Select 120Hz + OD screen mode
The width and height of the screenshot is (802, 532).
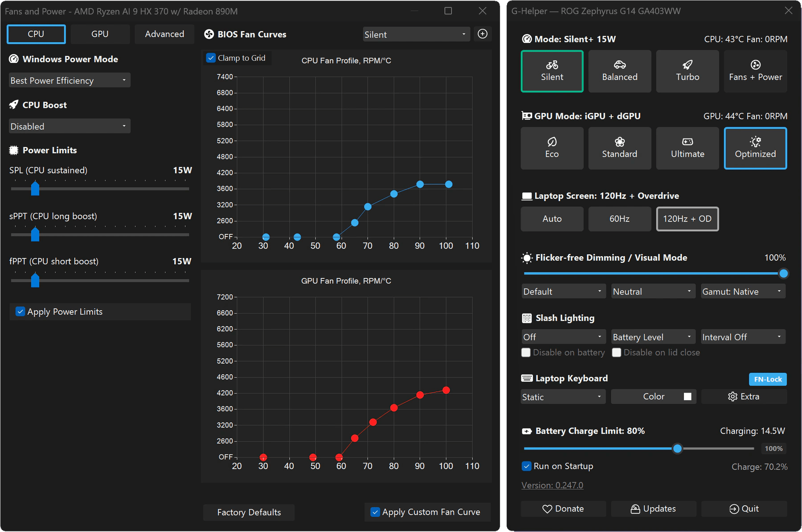[x=687, y=219]
